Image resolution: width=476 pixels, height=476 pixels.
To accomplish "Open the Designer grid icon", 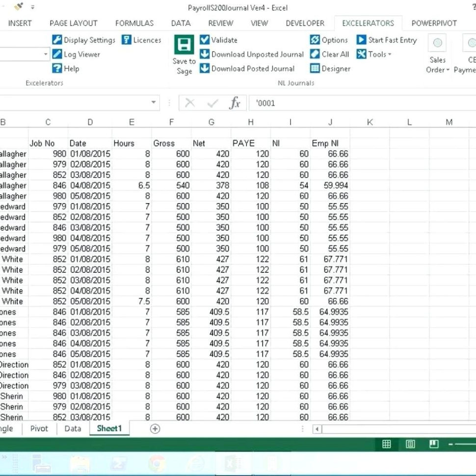I will pyautogui.click(x=315, y=68).
